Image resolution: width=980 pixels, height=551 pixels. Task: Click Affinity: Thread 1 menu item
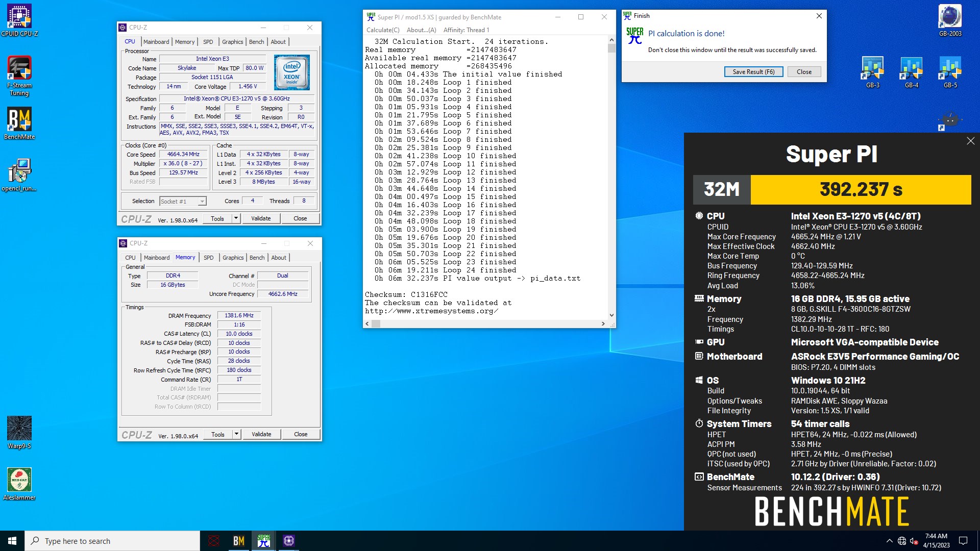(x=466, y=30)
